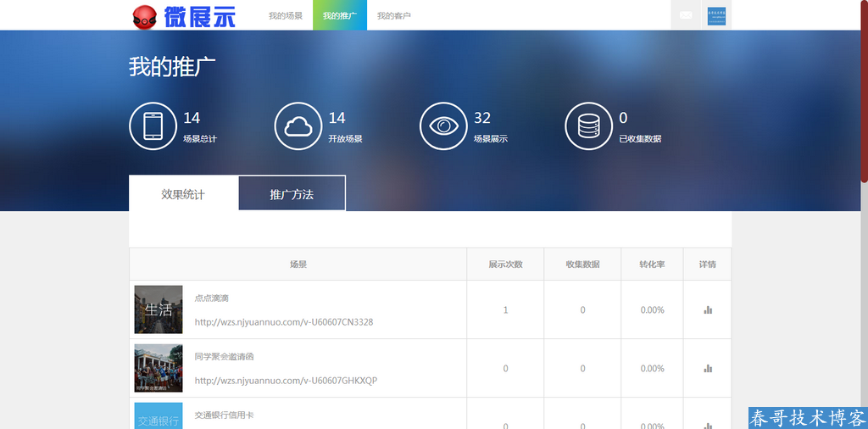This screenshot has height=429, width=868.
Task: Click the 场景 column header
Action: click(x=298, y=264)
